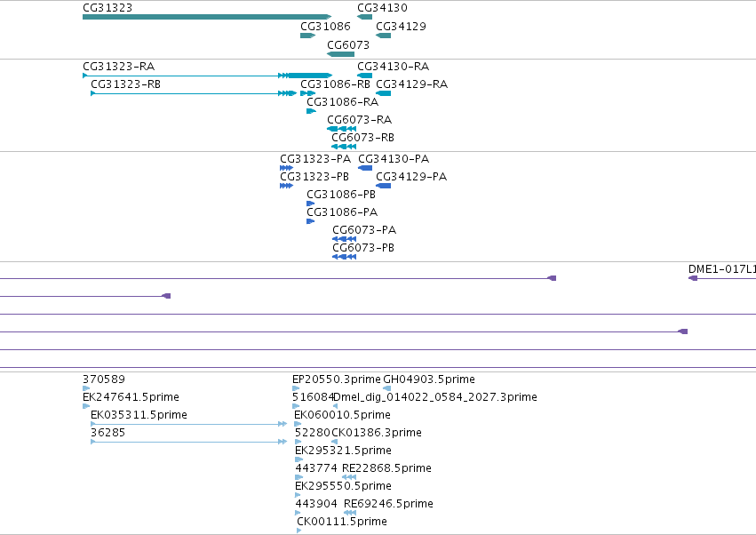This screenshot has height=535, width=756.
Task: Click the CG34129-PA protein label
Action: pyautogui.click(x=411, y=177)
